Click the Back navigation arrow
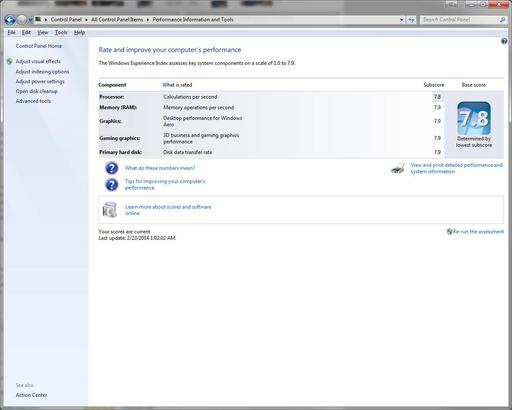The width and height of the screenshot is (512, 410). [x=10, y=20]
